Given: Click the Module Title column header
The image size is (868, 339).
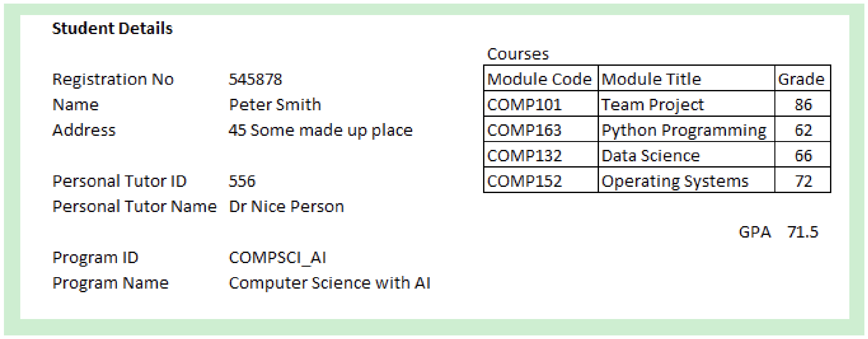Looking at the screenshot, I should (x=651, y=80).
